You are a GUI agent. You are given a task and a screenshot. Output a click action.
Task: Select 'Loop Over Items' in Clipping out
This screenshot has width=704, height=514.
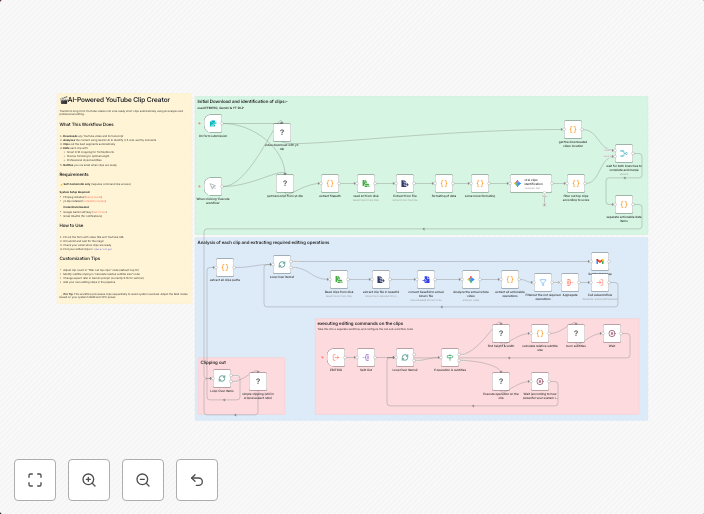click(222, 378)
